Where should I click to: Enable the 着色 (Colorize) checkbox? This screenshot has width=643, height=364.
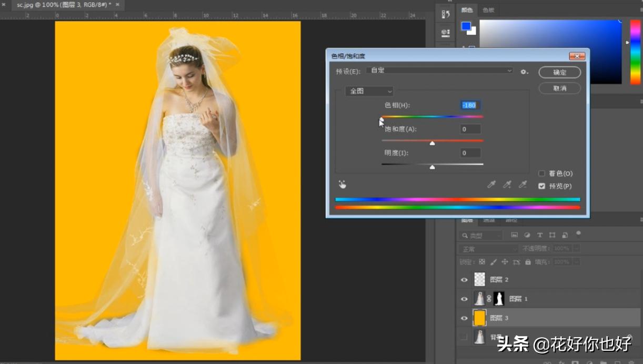point(541,174)
